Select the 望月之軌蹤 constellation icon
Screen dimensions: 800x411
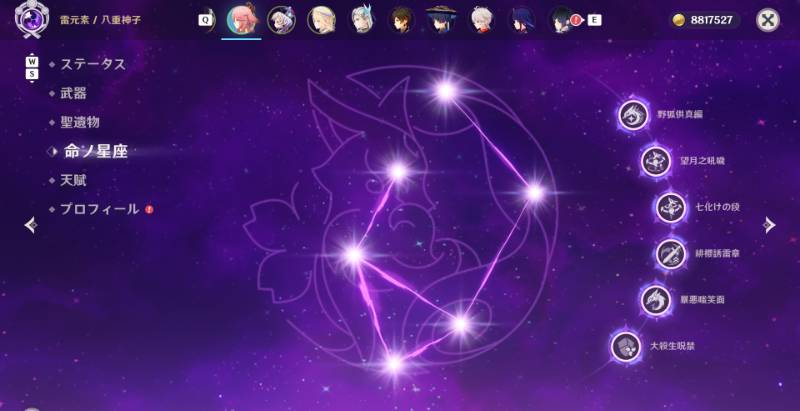tap(656, 161)
